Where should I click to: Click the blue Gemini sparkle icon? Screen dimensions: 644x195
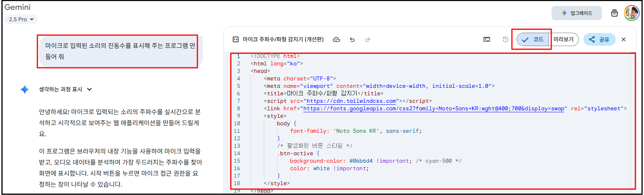click(25, 89)
